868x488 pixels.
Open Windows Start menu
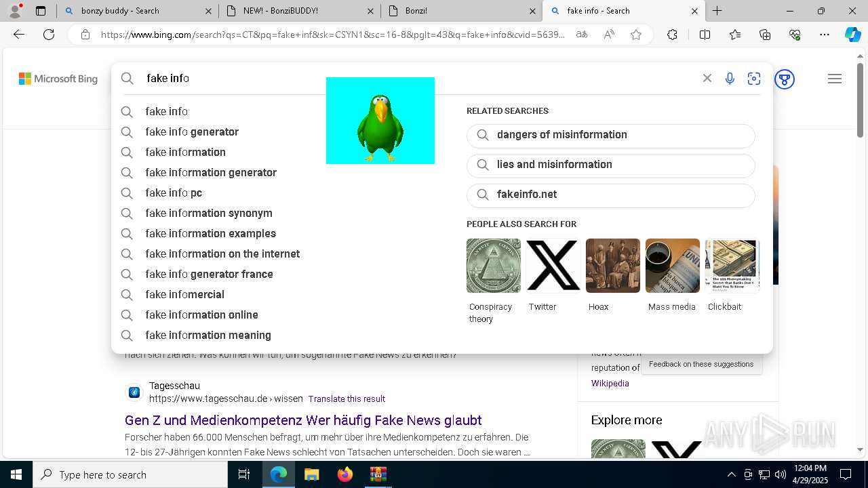pos(16,474)
